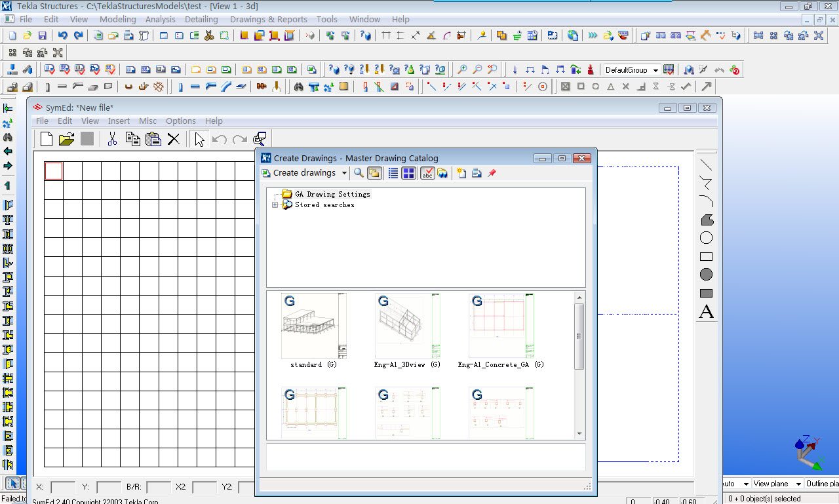This screenshot has width=839, height=504.
Task: Select the line drawing tool in SymEd
Action: coord(706,165)
